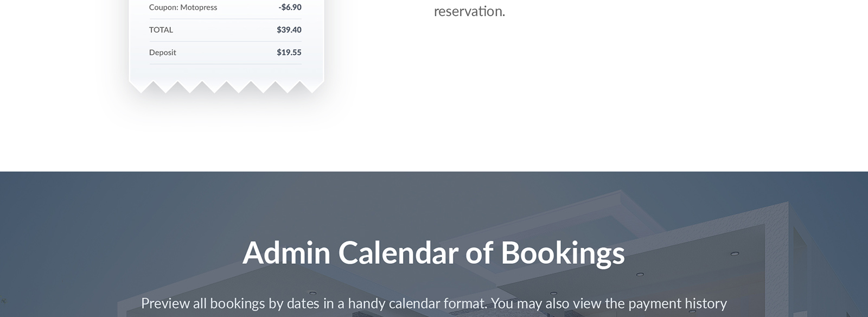Click the word Motopress in the coupon row
Viewport: 868px width, 317px height.
[199, 7]
